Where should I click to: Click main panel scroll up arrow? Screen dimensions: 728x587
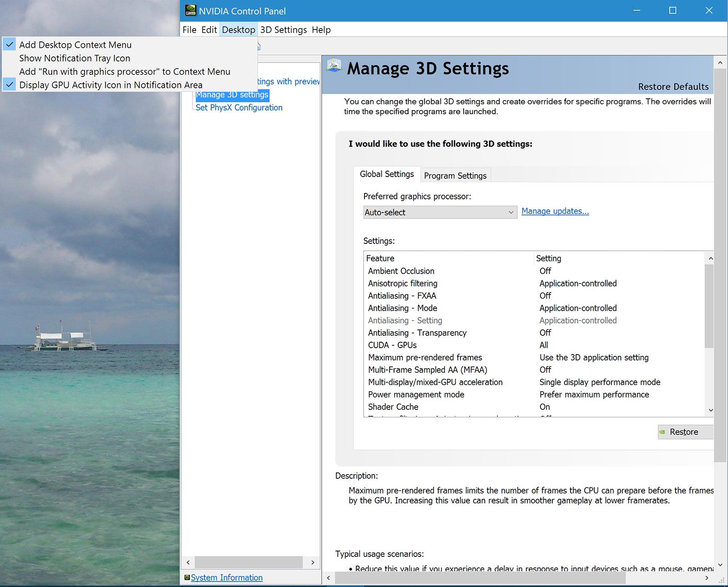(x=720, y=62)
